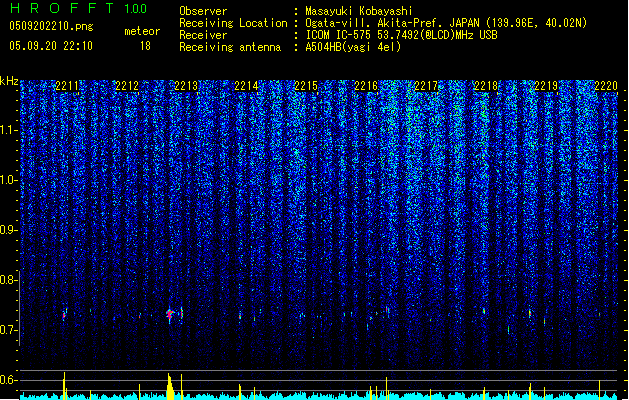Click the date stamp 05.09.20 22:10

tap(51, 46)
